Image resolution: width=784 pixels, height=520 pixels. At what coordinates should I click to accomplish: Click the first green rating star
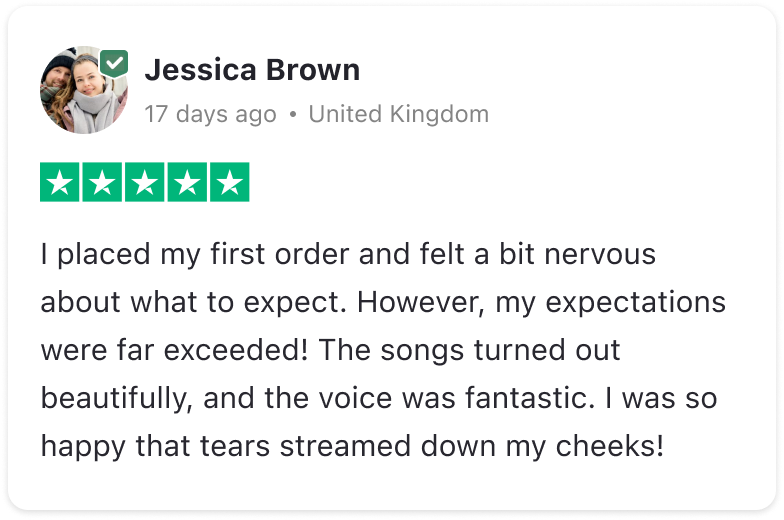[x=61, y=182]
